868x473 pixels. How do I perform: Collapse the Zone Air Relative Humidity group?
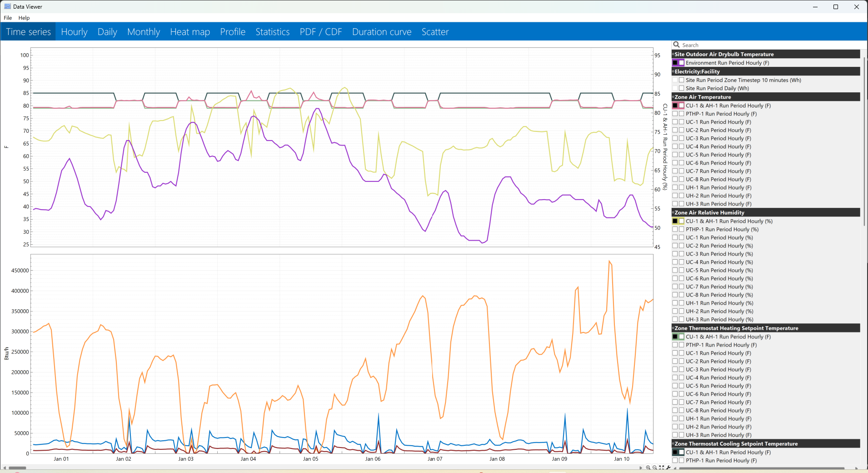(673, 212)
